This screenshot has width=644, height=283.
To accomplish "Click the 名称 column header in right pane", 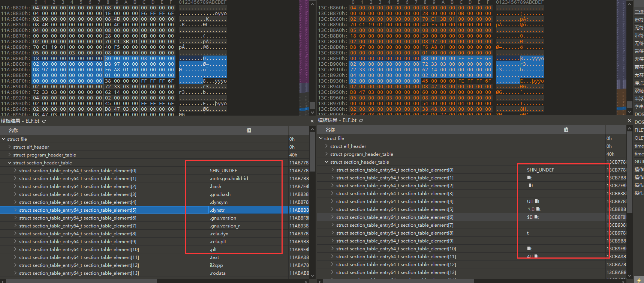I will click(x=421, y=129).
